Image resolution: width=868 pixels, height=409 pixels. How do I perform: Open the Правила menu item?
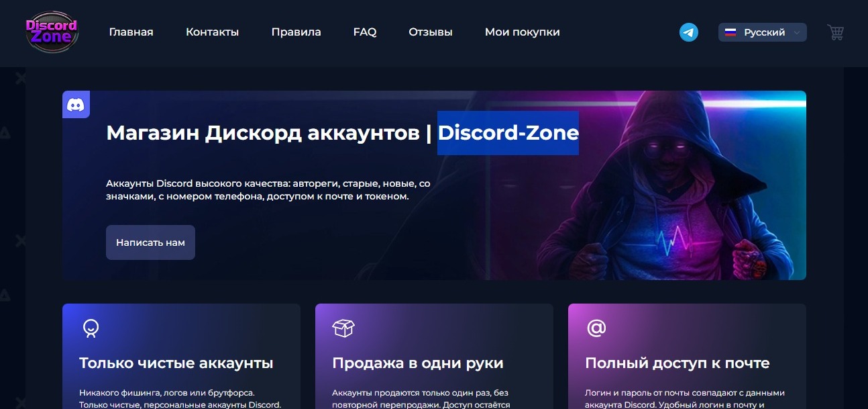click(x=296, y=32)
